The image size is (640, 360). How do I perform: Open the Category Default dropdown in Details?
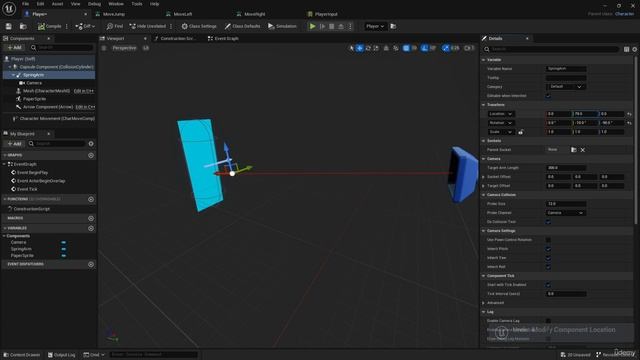click(x=565, y=87)
